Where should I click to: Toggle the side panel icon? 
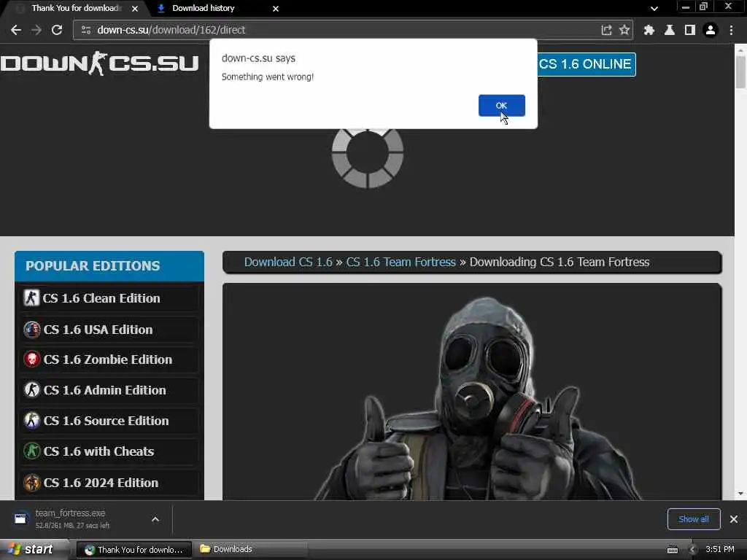click(689, 30)
